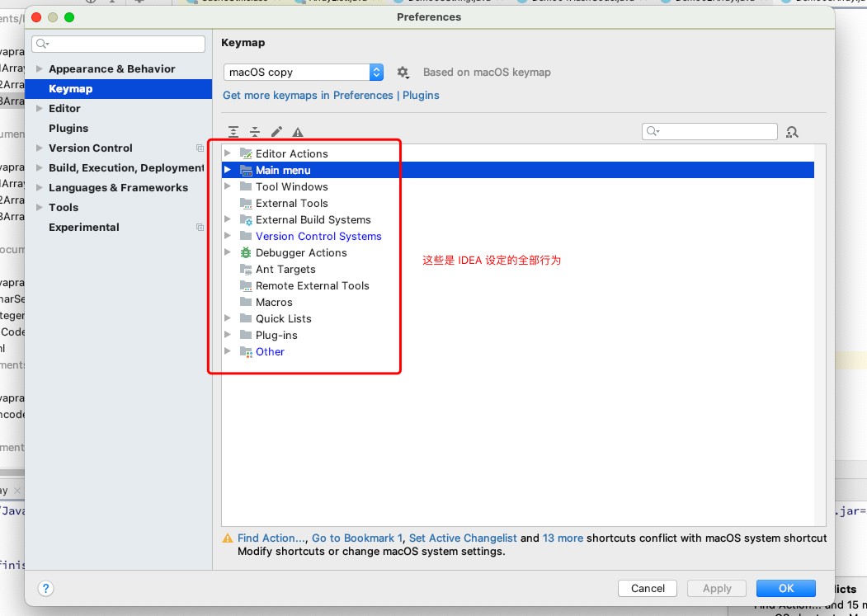
Task: Expand the External Build Systems node
Action: pos(227,219)
